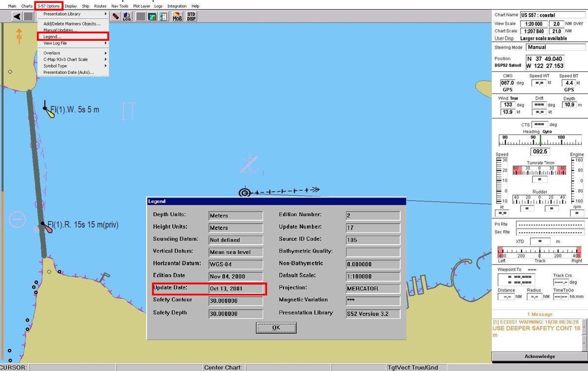Select the teal chart display icon
The width and height of the screenshot is (588, 371).
152,16
